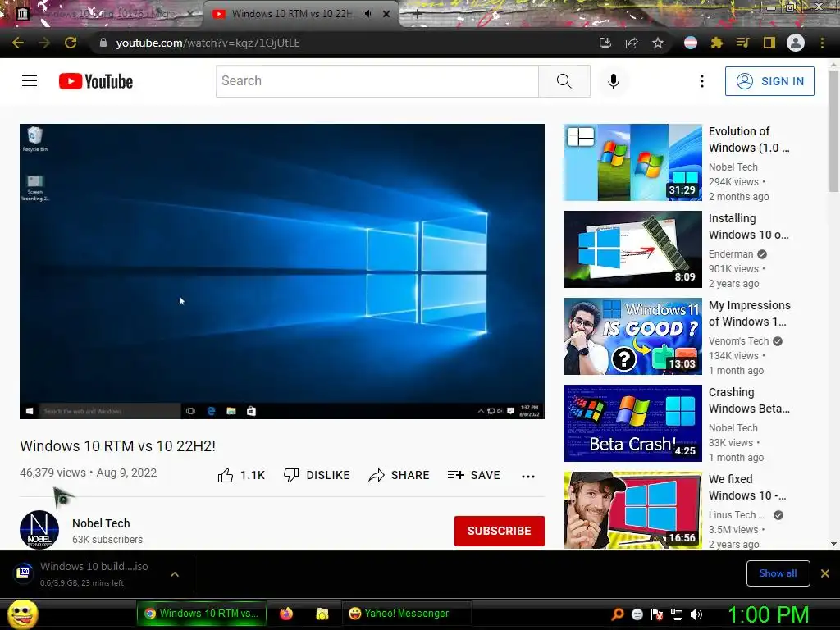The height and width of the screenshot is (630, 840).
Task: Click the tray magnifier search icon
Action: (618, 614)
